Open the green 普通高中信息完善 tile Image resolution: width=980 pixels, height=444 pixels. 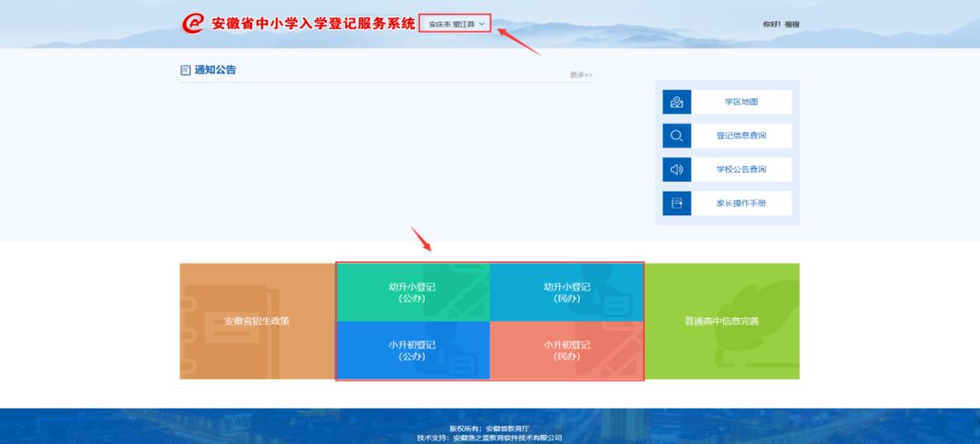tap(721, 321)
